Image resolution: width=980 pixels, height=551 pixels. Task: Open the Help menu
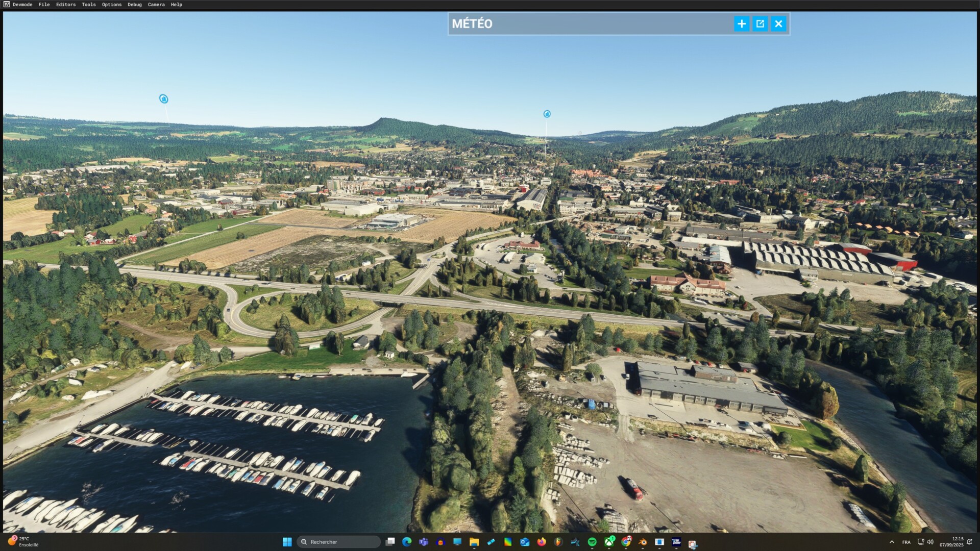[176, 5]
